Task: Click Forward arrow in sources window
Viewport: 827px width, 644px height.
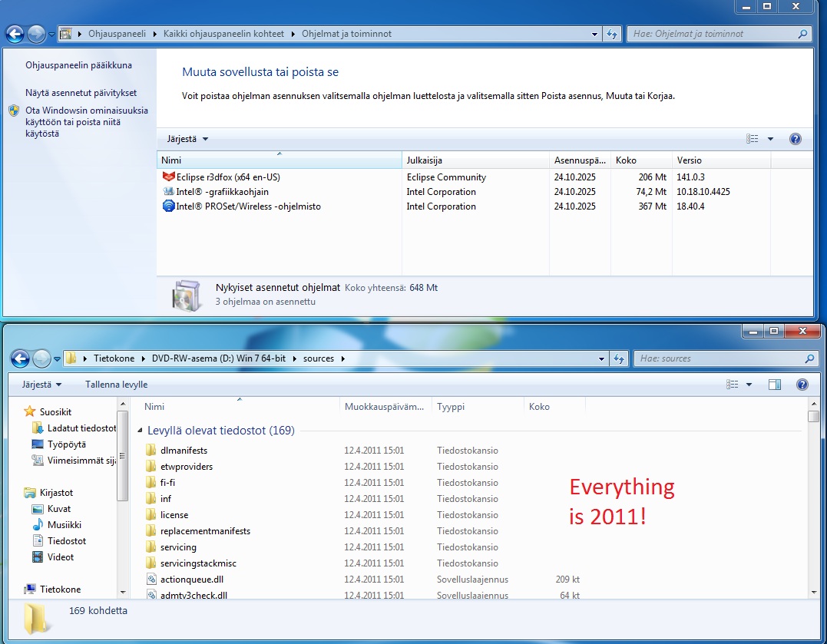Action: 41,358
